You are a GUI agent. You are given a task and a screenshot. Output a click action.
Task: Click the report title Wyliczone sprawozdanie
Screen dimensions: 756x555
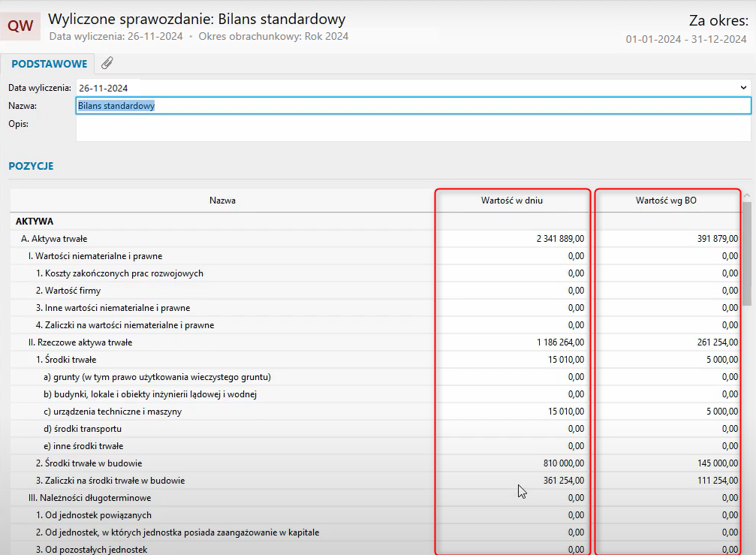197,20
